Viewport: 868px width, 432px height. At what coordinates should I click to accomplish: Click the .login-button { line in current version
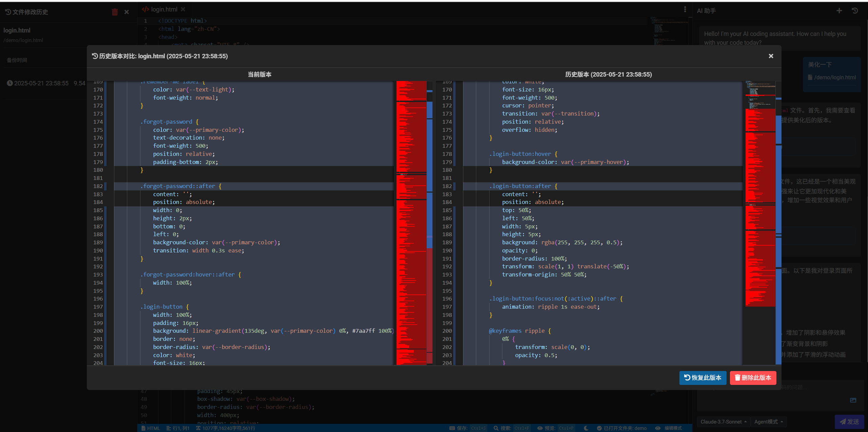tap(165, 307)
